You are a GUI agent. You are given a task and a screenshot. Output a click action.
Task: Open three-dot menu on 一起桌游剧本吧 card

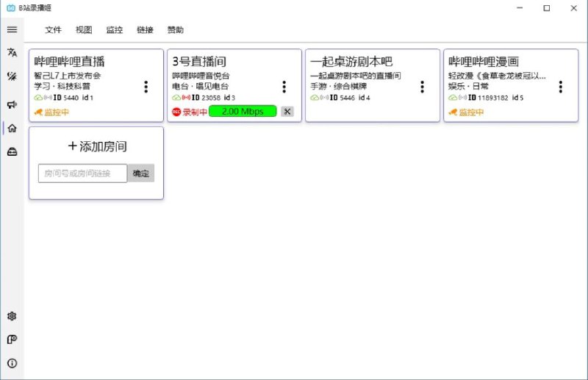point(422,87)
